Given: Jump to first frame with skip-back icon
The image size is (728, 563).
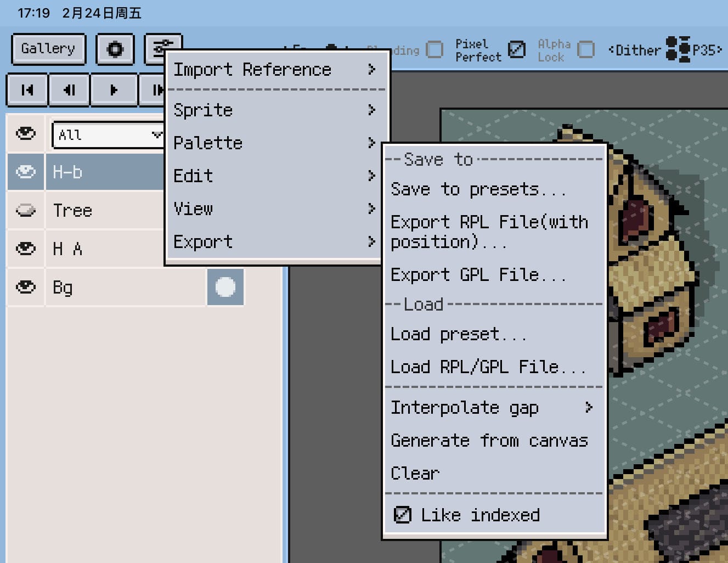Looking at the screenshot, I should [27, 90].
